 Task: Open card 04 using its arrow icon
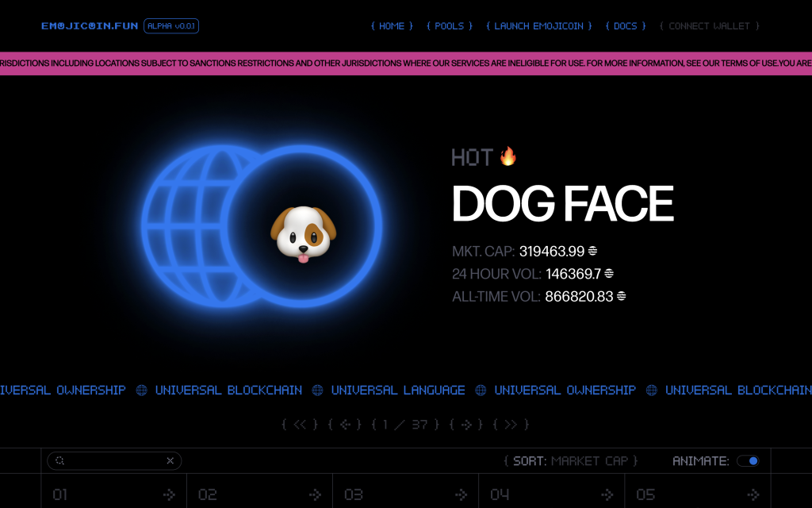[x=607, y=495]
